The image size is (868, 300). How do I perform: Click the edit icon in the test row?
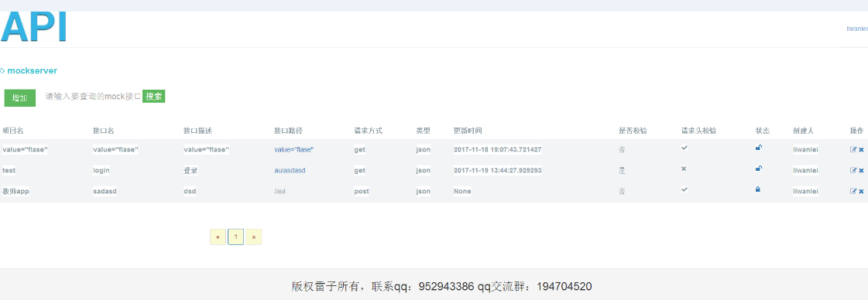(853, 170)
